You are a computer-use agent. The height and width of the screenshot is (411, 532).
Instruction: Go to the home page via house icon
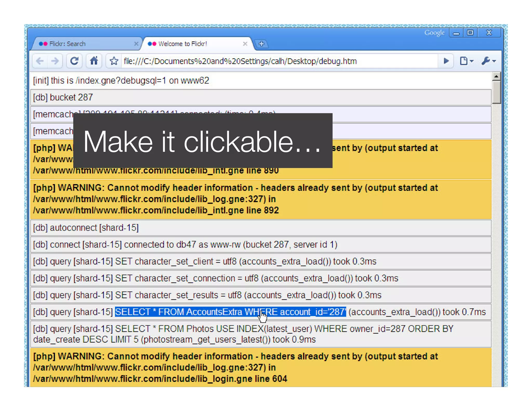pyautogui.click(x=94, y=61)
